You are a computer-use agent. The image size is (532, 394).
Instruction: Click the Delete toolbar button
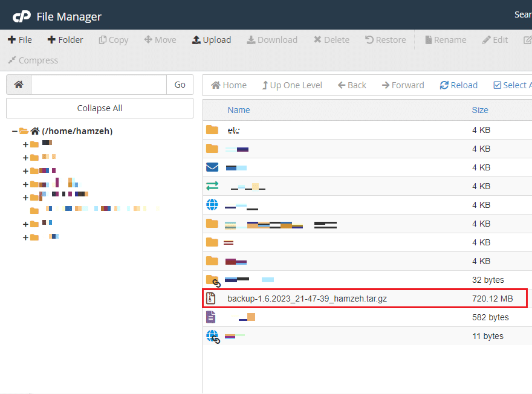point(331,40)
